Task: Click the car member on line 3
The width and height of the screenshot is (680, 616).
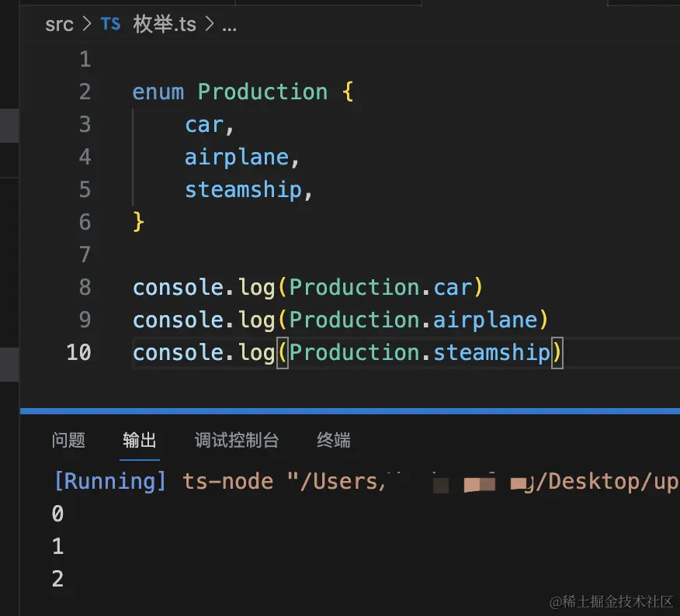Action: tap(204, 125)
